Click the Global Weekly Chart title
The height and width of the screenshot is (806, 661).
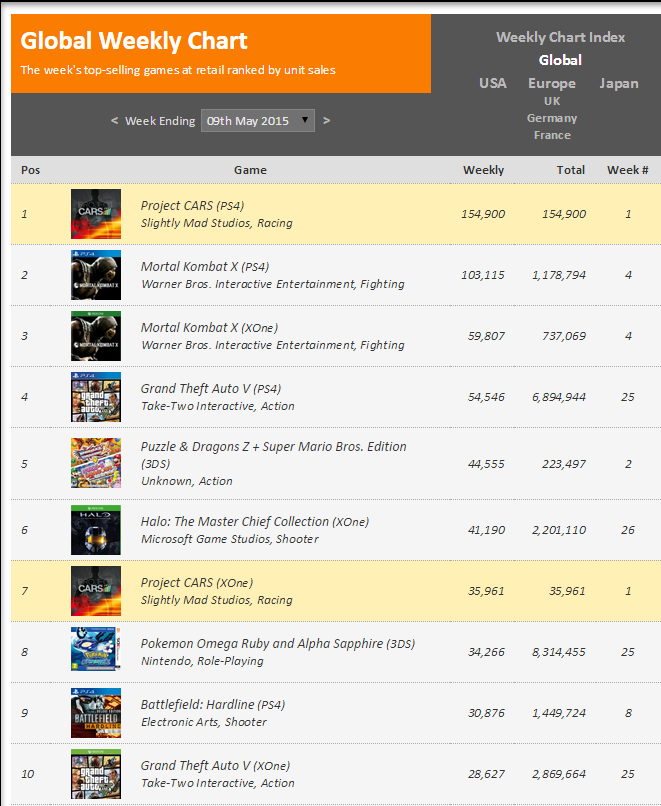[134, 41]
